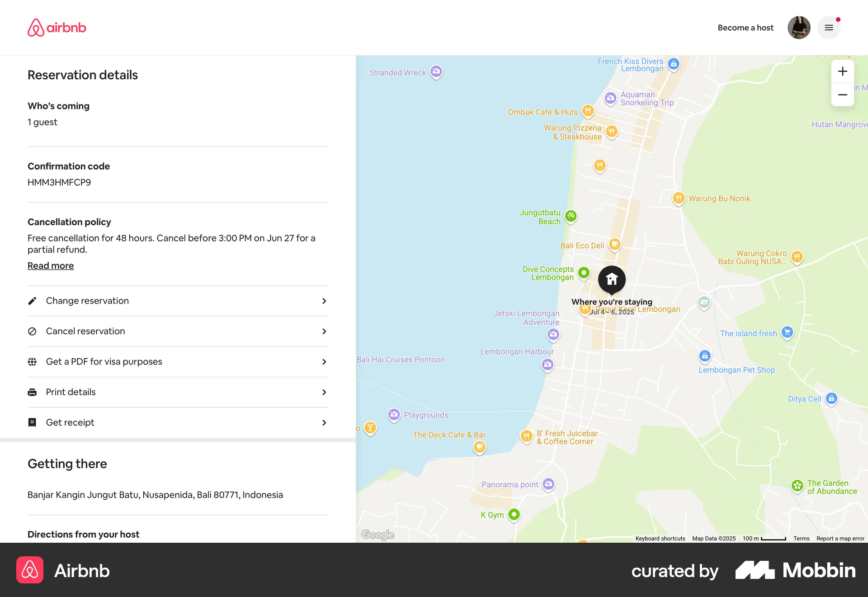This screenshot has height=597, width=868.
Task: Expand Get a PDF for visa purposes chevron
Action: pyautogui.click(x=324, y=362)
